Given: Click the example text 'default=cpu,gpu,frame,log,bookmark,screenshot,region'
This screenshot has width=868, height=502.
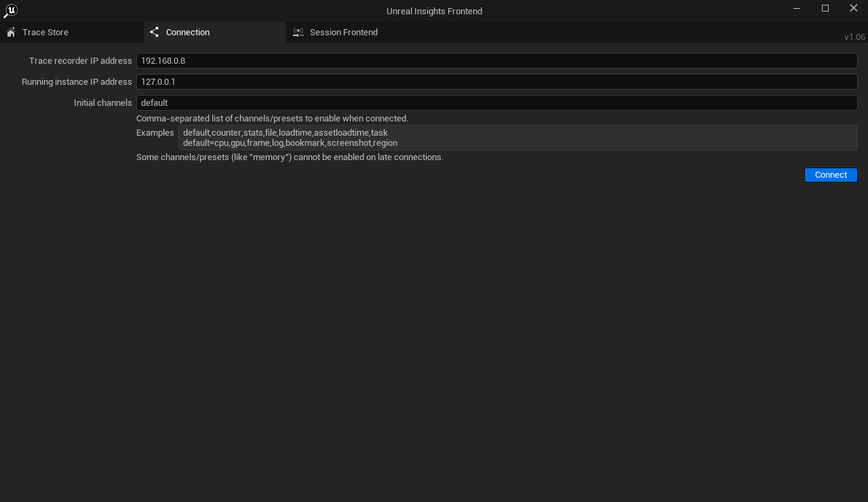Looking at the screenshot, I should [290, 143].
